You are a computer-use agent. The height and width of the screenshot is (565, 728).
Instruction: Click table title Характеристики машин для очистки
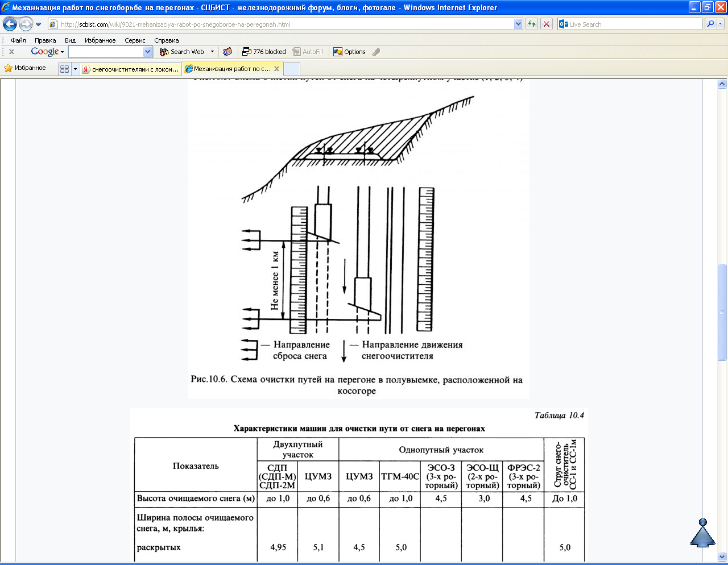[x=359, y=428]
